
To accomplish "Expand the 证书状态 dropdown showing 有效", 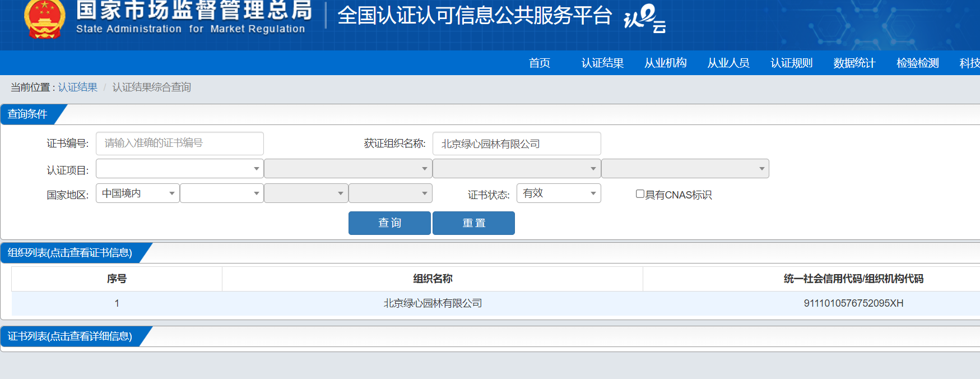I will pos(559,193).
